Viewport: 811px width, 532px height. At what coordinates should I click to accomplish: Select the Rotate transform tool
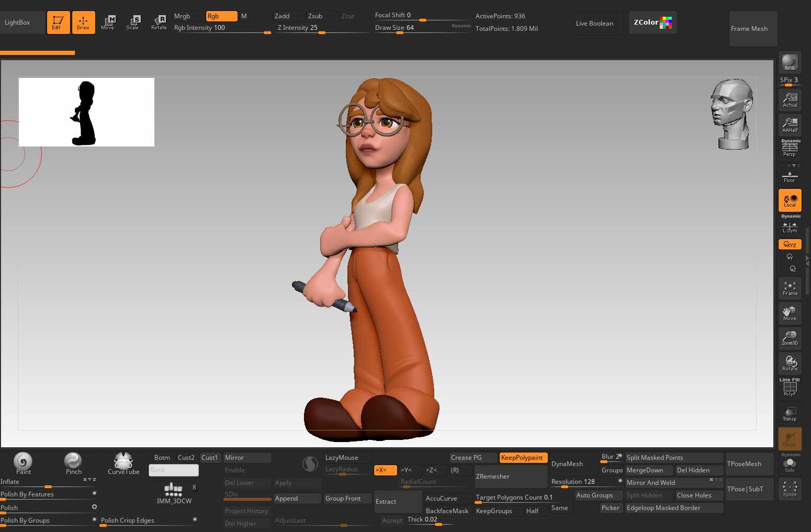[x=159, y=22]
